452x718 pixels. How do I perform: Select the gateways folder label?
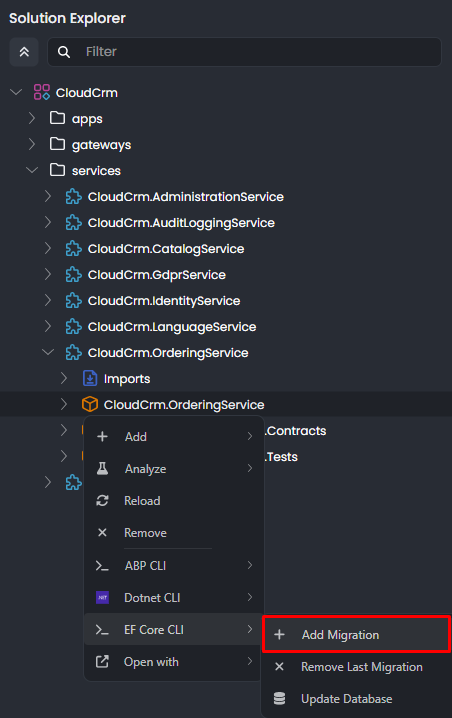pyautogui.click(x=101, y=145)
